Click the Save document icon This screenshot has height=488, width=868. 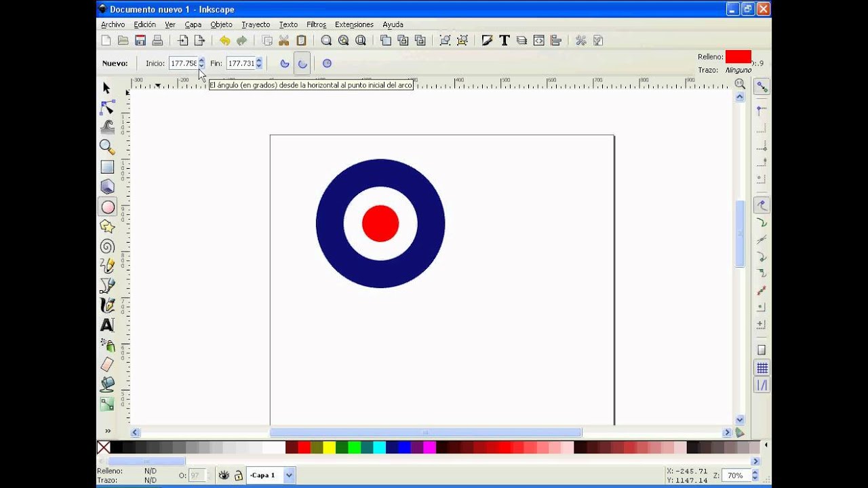pyautogui.click(x=140, y=41)
